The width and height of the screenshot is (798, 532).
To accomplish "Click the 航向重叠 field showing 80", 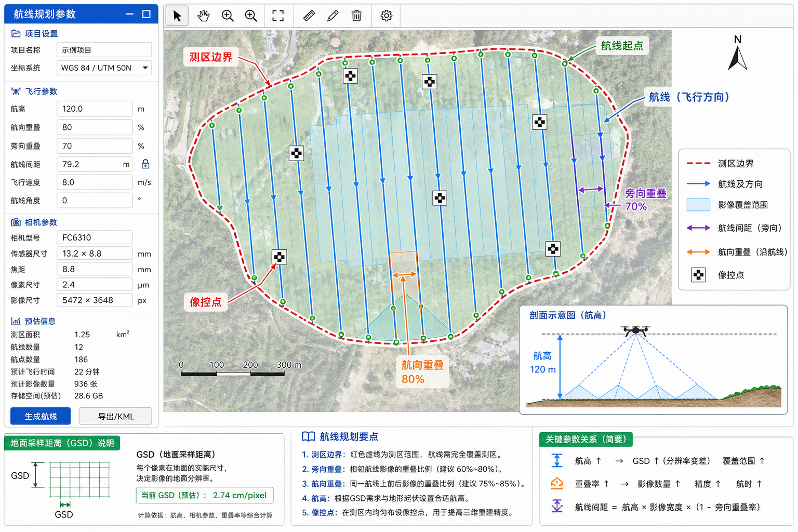I will [x=95, y=127].
